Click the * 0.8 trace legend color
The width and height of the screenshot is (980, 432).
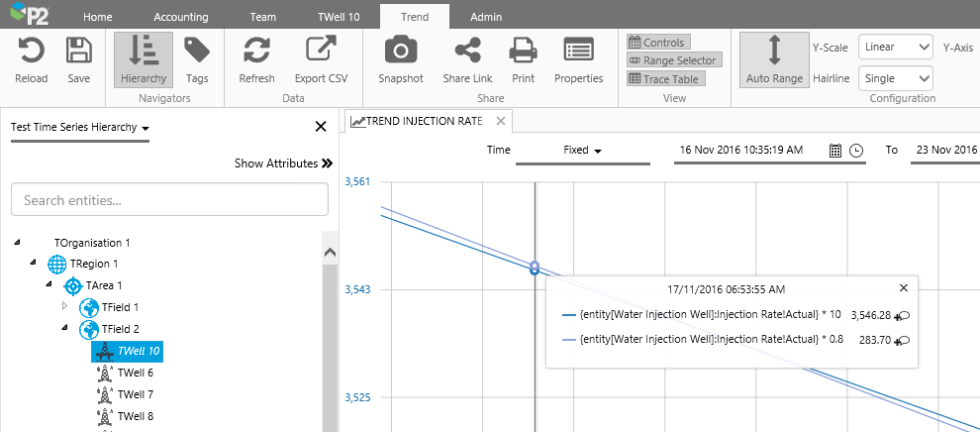click(x=569, y=340)
